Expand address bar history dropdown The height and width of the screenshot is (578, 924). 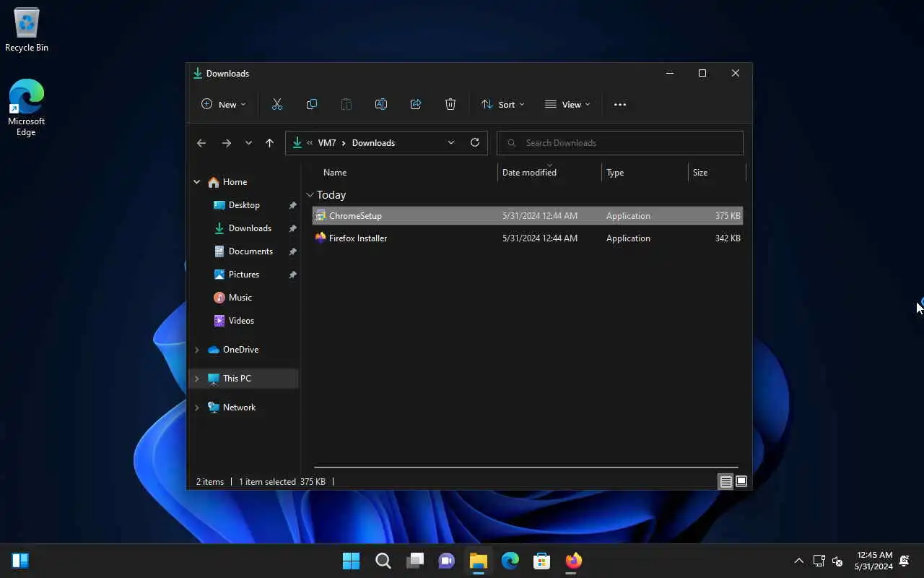point(451,142)
